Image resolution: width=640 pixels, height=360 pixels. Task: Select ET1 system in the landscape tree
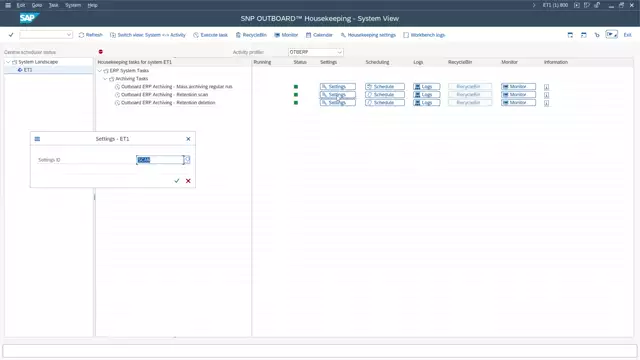(28, 70)
